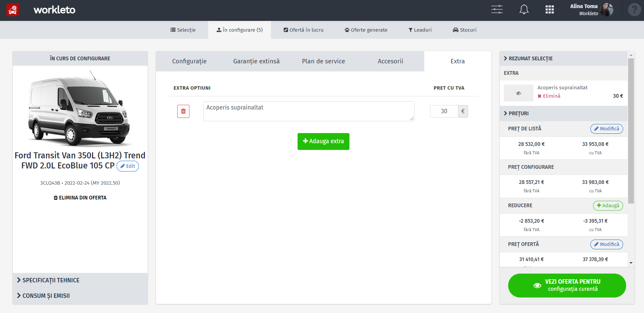Click the ÎN CURS DE CONFIGURARE header

[x=80, y=59]
